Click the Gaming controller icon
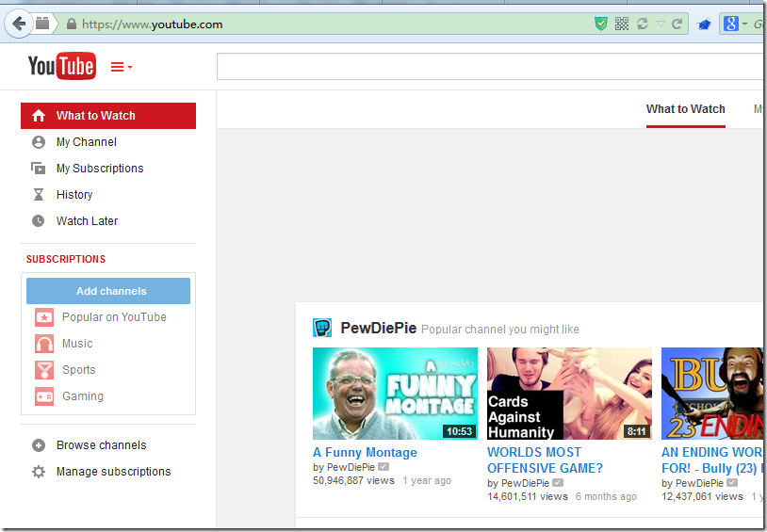This screenshot has width=767, height=532. pos(44,396)
